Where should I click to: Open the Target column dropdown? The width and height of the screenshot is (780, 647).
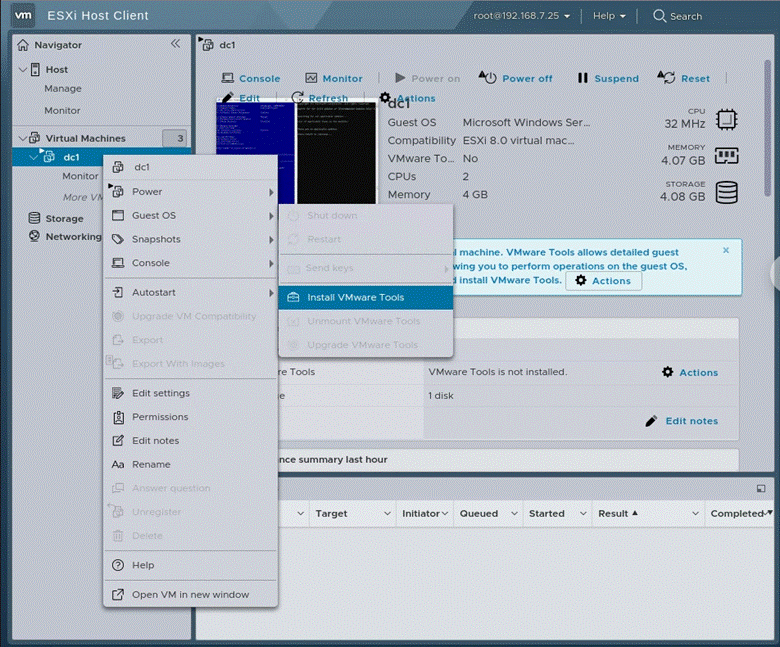click(387, 514)
